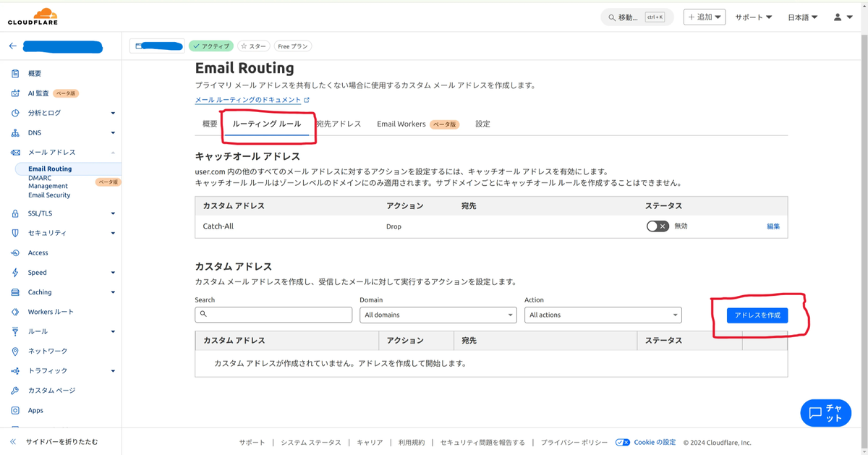The image size is (868, 455).
Task: Click the Cloudflare logo
Action: [33, 17]
